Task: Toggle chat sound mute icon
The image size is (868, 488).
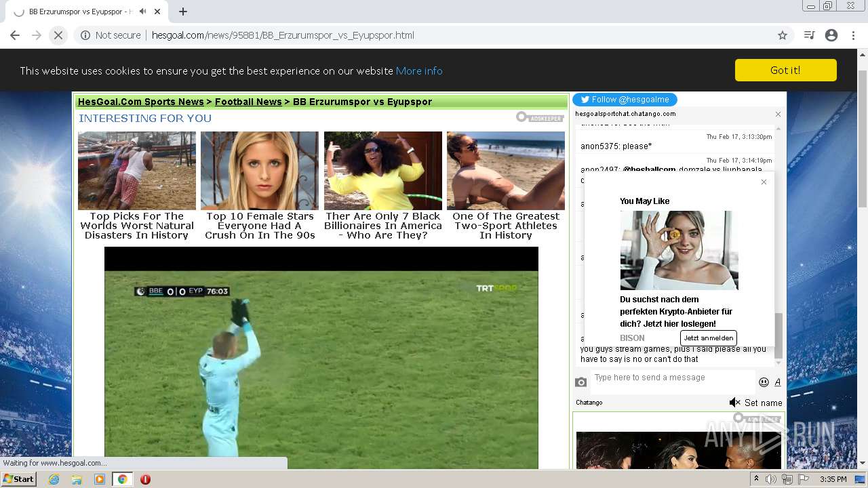Action: tap(734, 403)
